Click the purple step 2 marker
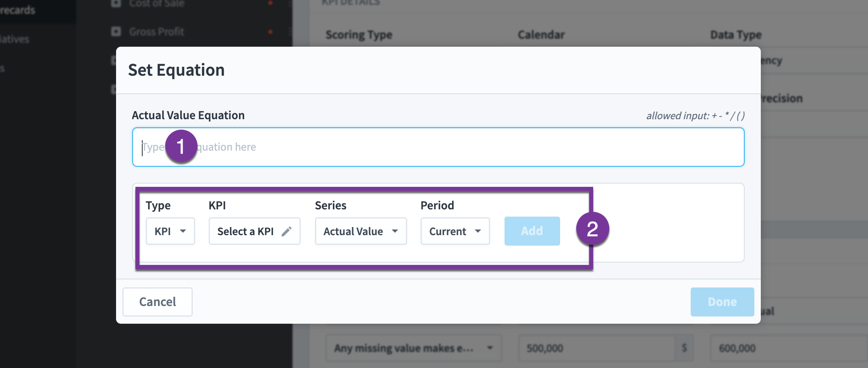868x368 pixels. (x=592, y=229)
